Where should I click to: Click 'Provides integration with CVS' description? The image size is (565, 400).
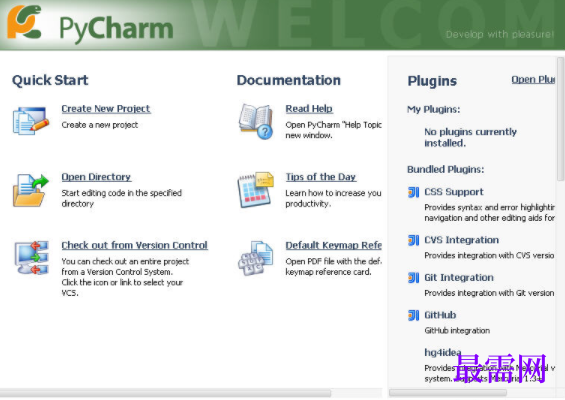(489, 255)
